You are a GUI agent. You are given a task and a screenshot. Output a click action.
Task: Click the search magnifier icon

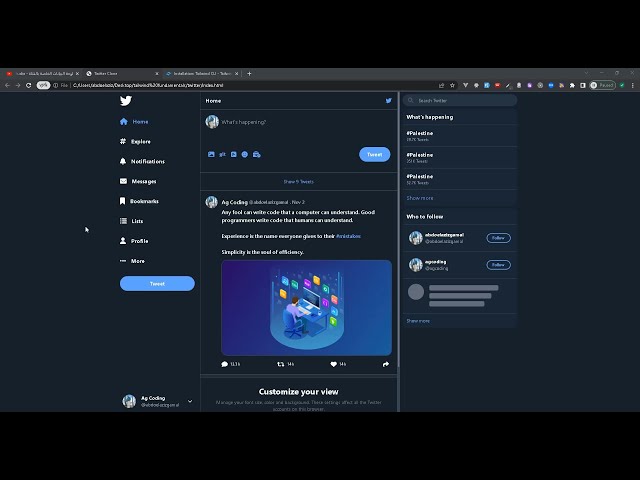tap(411, 100)
